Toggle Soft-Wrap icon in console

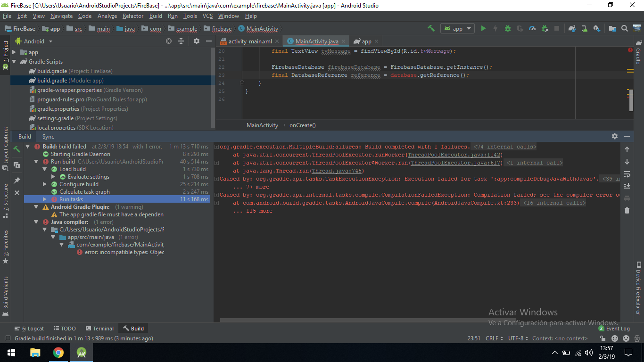[x=627, y=174]
